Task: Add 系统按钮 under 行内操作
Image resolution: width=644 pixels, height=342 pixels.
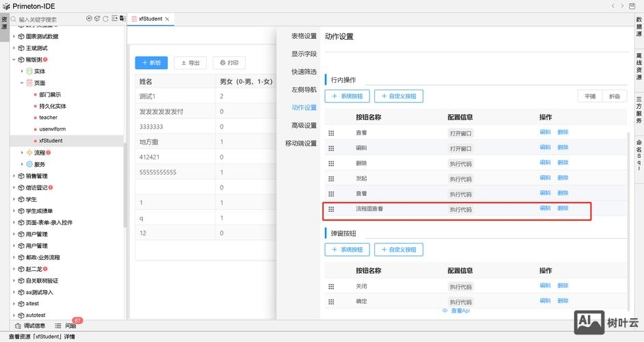Action: tap(347, 96)
